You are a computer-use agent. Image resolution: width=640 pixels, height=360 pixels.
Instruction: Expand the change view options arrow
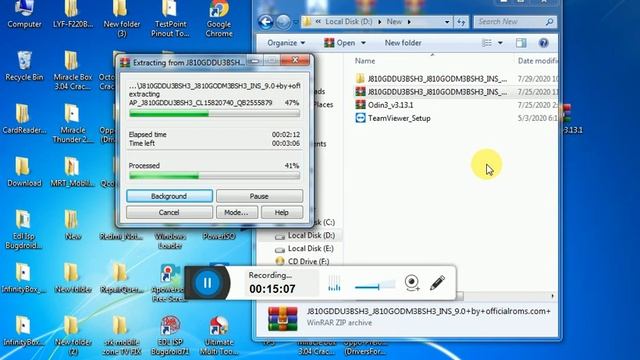click(500, 43)
